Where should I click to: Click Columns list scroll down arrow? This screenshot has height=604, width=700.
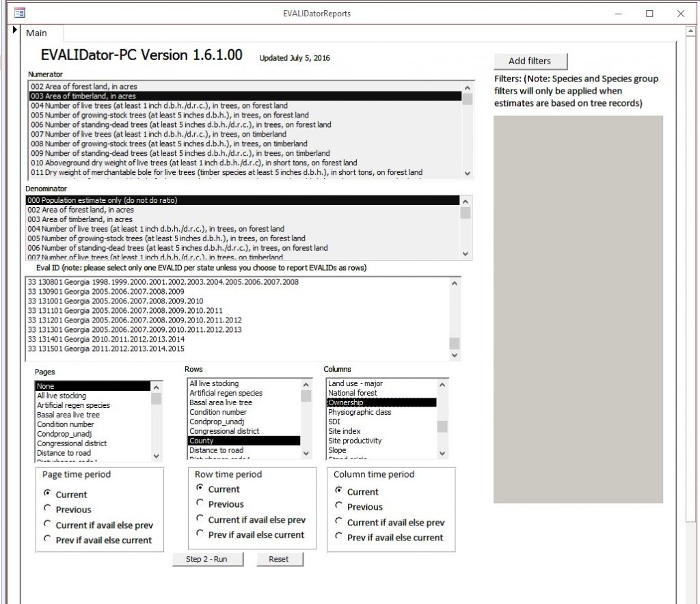click(x=442, y=453)
